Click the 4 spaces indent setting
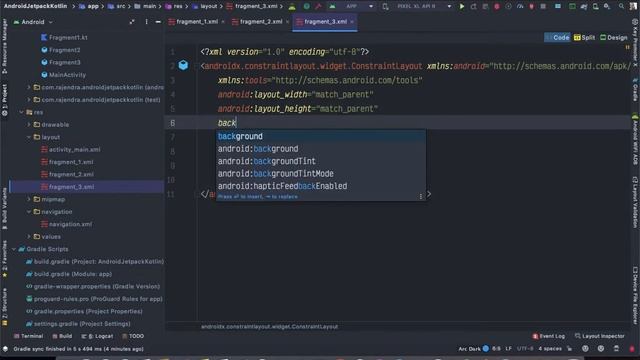Viewport: 640px width, 360px height. 550,349
